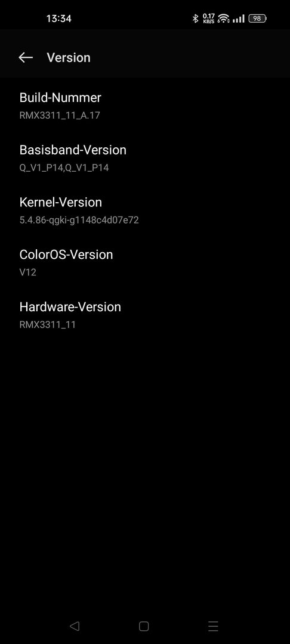
Task: Tap build value RMX3311_11_A.17
Action: click(x=60, y=116)
